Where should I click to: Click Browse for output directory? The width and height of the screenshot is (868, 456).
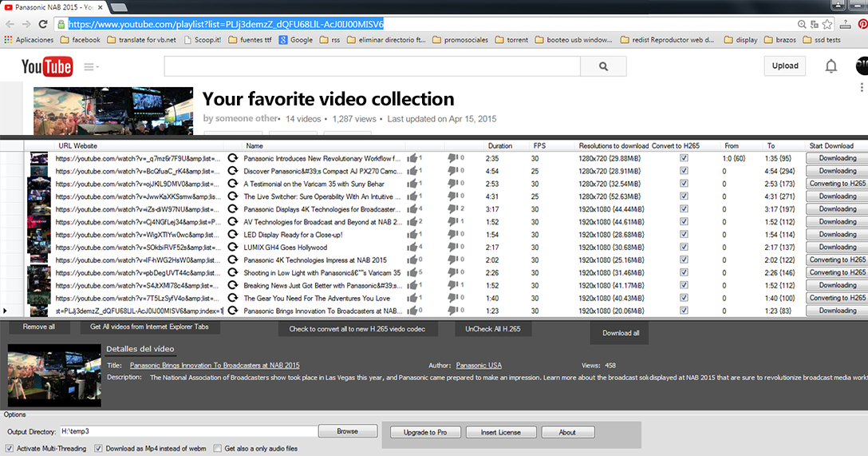coord(347,431)
